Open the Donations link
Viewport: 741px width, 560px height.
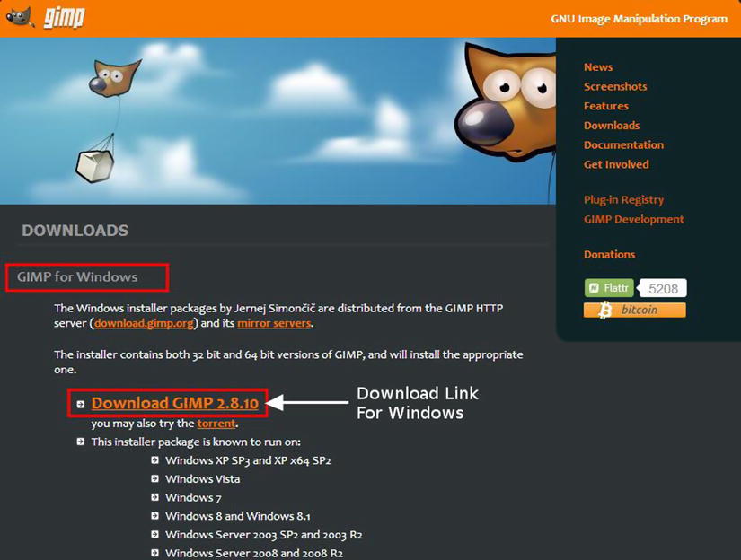coord(609,254)
